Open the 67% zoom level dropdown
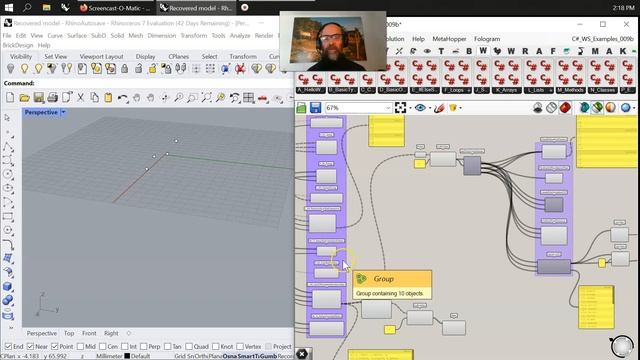Image resolution: width=640 pixels, height=360 pixels. click(388, 108)
